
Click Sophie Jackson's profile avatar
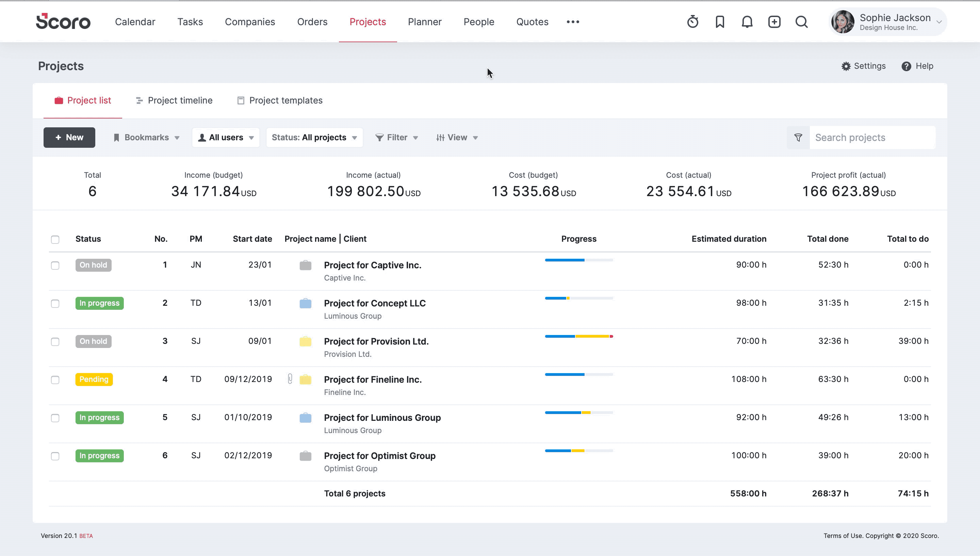pyautogui.click(x=843, y=22)
